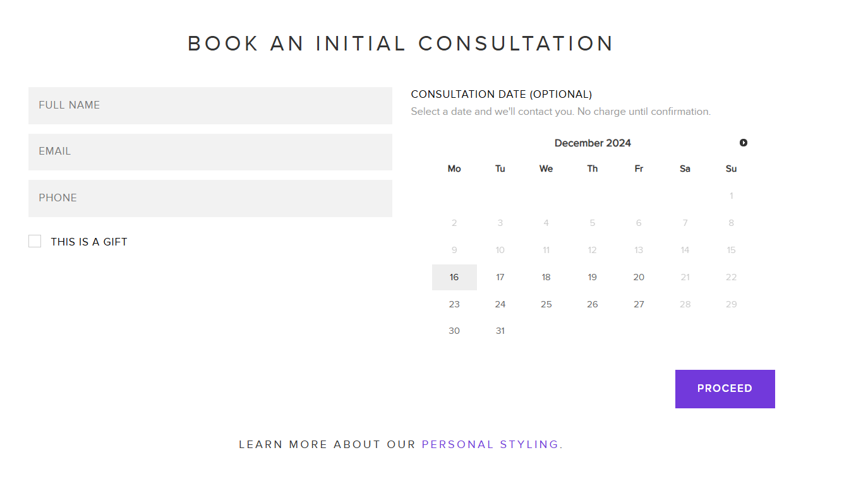Select December 23 as consultation date
This screenshot has height=479, width=868.
(454, 304)
